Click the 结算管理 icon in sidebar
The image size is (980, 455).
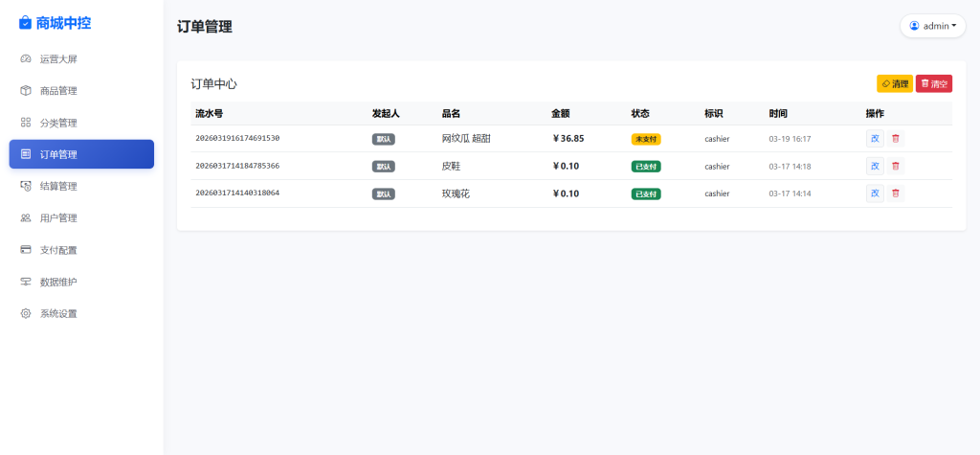(26, 186)
